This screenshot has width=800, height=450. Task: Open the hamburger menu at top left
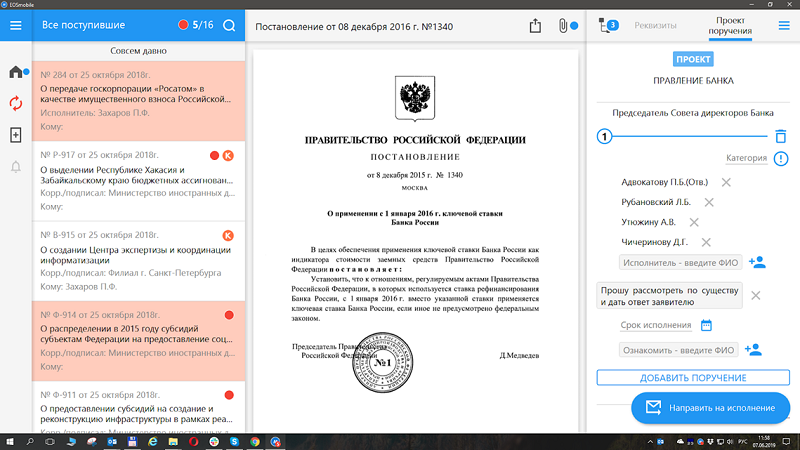pos(16,25)
